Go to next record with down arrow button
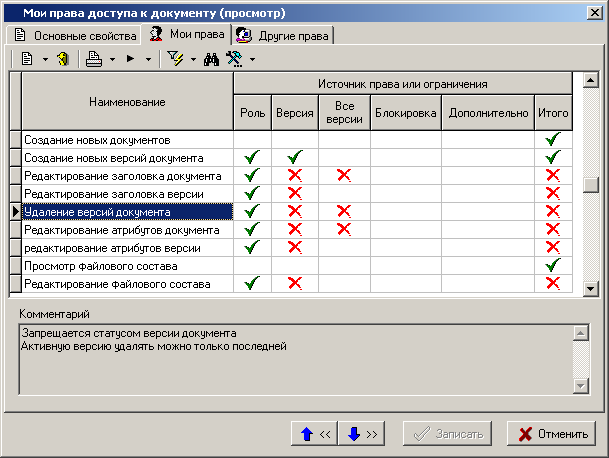This screenshot has width=609, height=458. pos(362,434)
